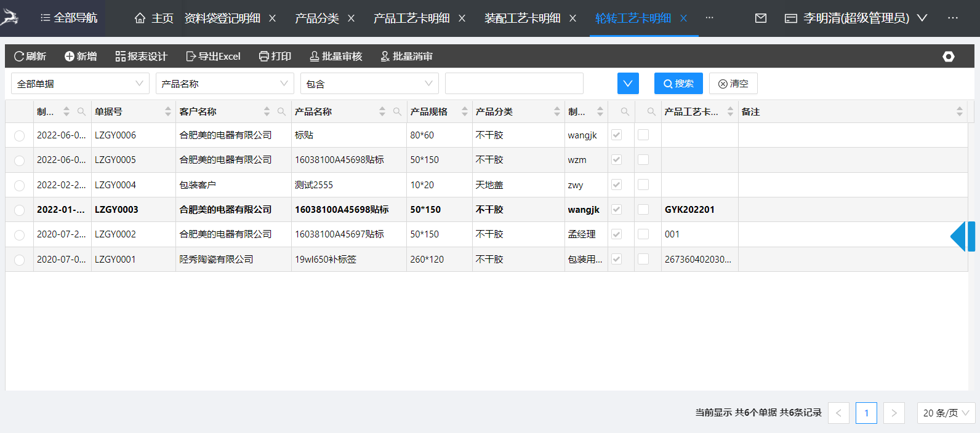Open the 20 条/页 page size dropdown
Viewport: 980px width, 433px height.
(946, 413)
